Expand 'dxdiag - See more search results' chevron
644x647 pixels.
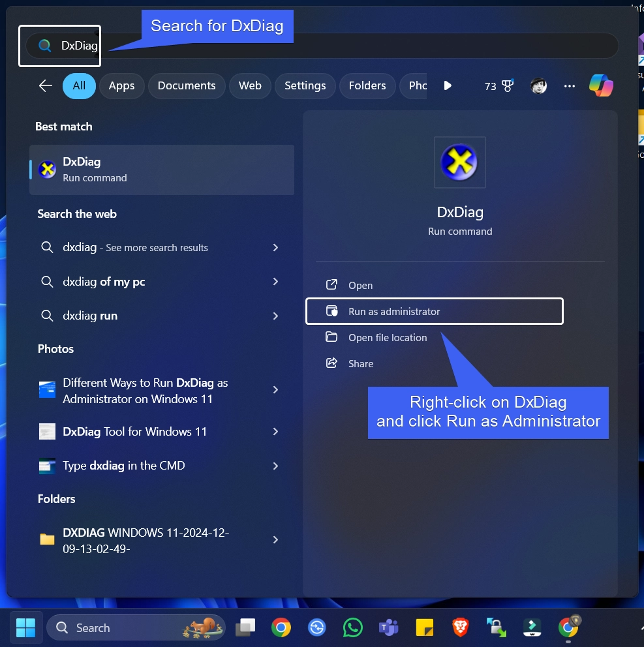click(x=275, y=248)
